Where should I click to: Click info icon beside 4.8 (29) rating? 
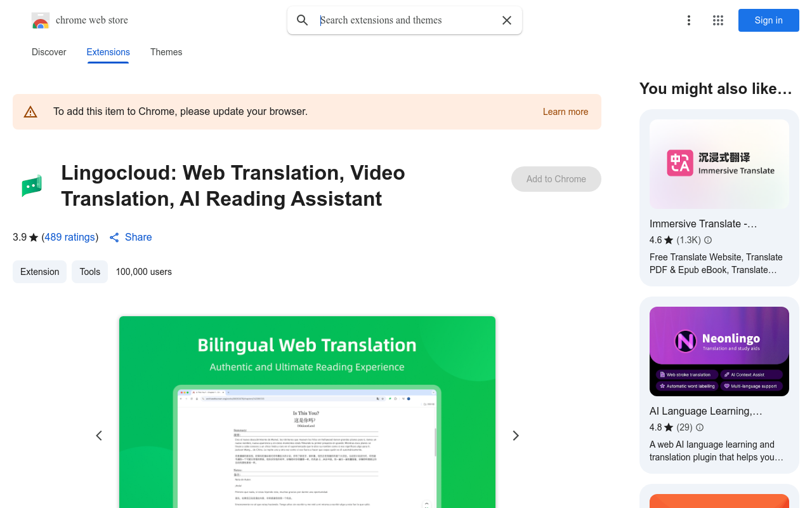tap(700, 427)
